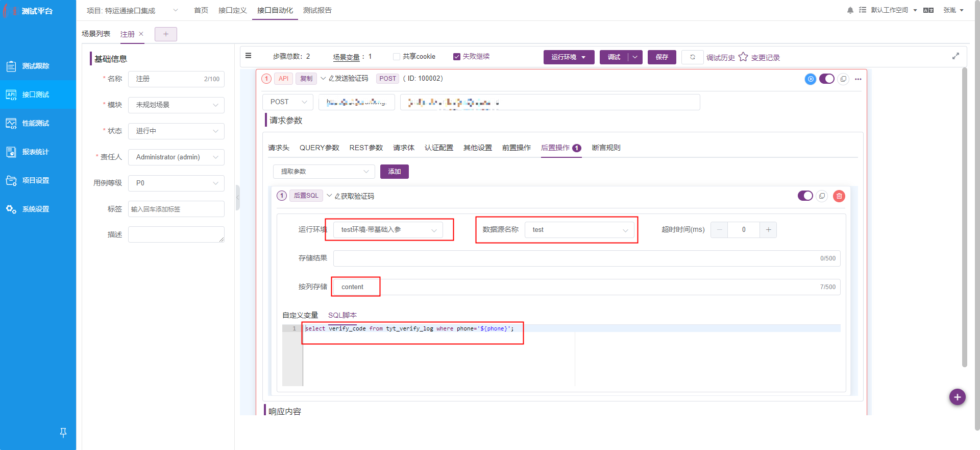Open user account menu 张胤

(x=953, y=10)
